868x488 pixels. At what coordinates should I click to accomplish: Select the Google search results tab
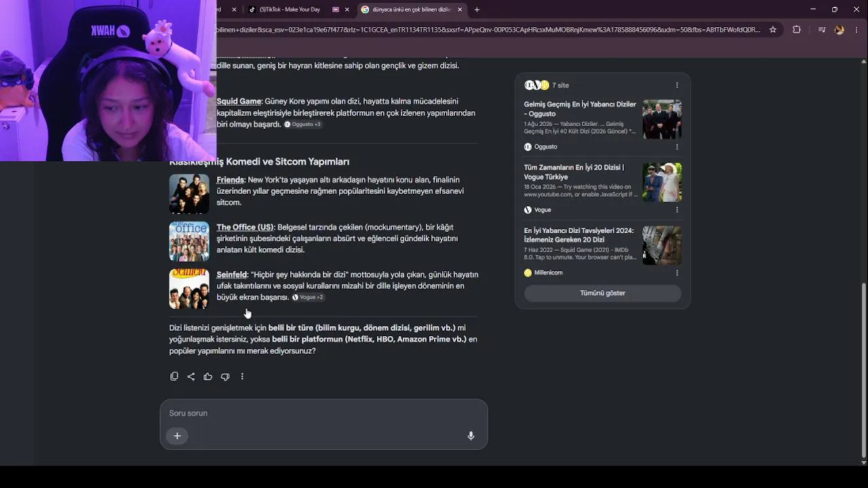(x=412, y=9)
